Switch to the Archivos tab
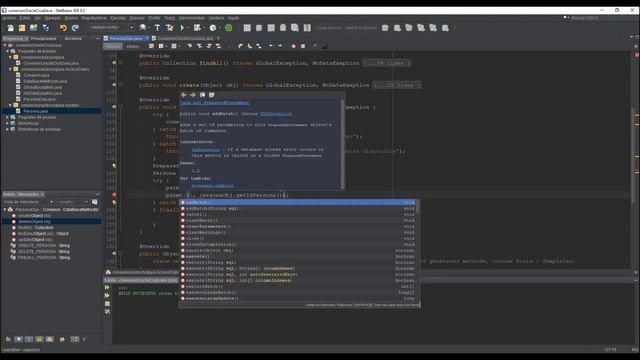640x360 pixels. [73, 38]
